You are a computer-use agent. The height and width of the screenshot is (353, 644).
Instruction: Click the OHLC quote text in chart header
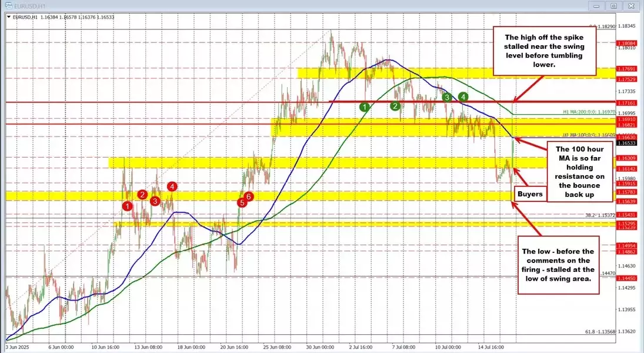pyautogui.click(x=78, y=17)
